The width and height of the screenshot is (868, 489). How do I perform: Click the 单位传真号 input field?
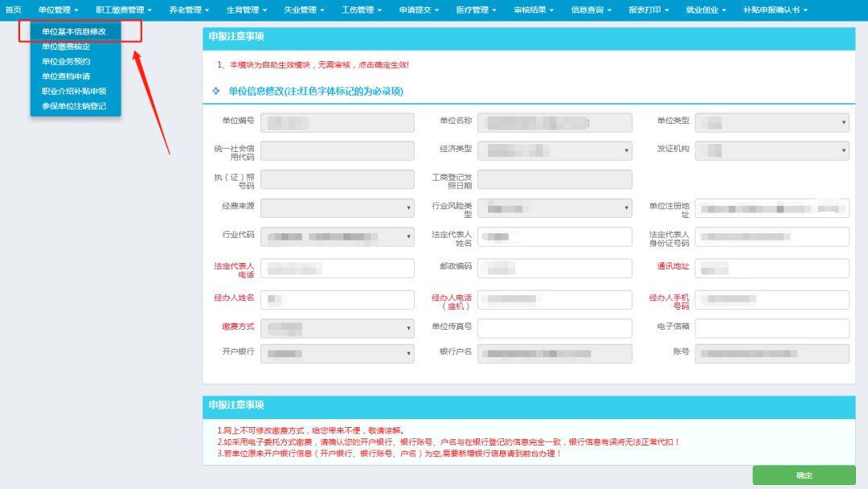coord(555,328)
